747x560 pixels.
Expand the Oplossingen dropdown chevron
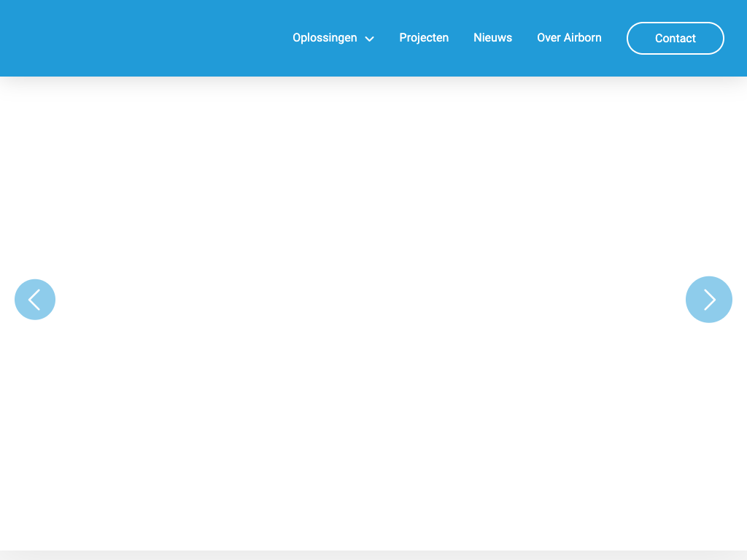(369, 39)
